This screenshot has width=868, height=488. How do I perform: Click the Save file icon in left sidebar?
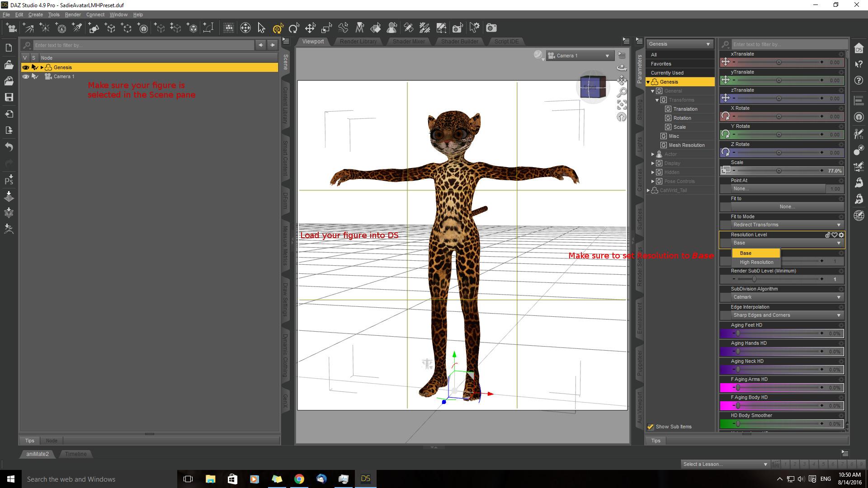9,97
